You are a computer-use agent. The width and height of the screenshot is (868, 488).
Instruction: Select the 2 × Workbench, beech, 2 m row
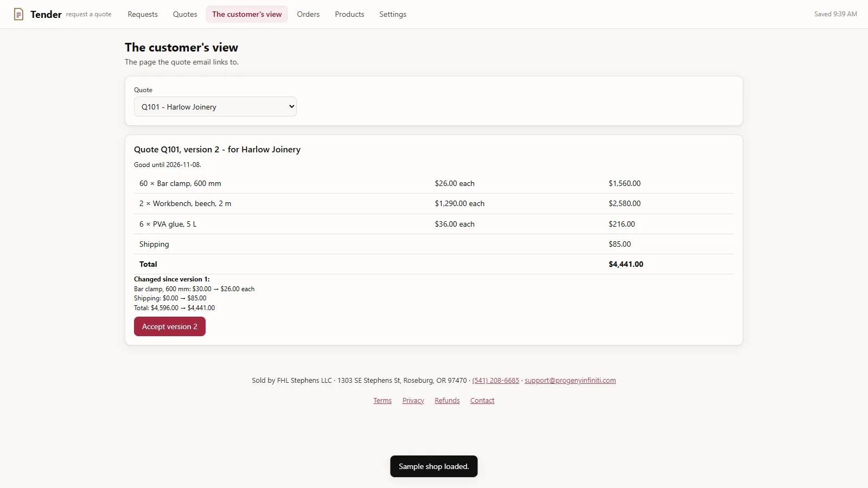[x=434, y=203]
